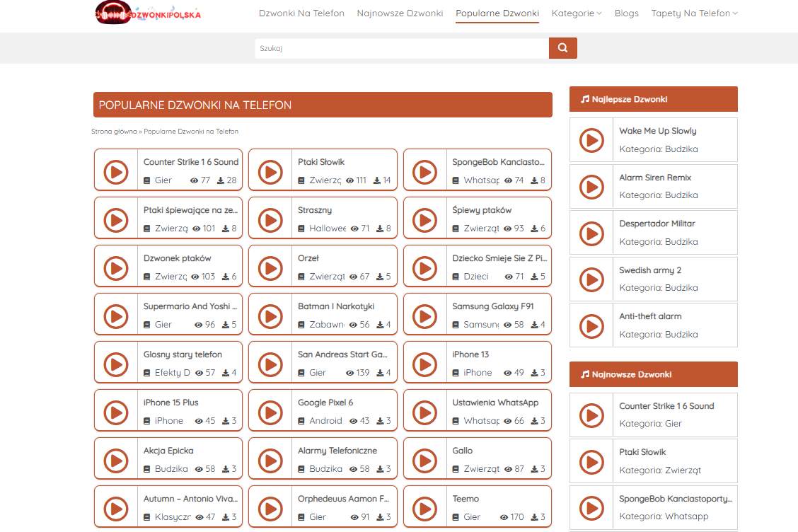Click the Szukaj search input field
Viewport: 798px width, 532px height.
401,48
